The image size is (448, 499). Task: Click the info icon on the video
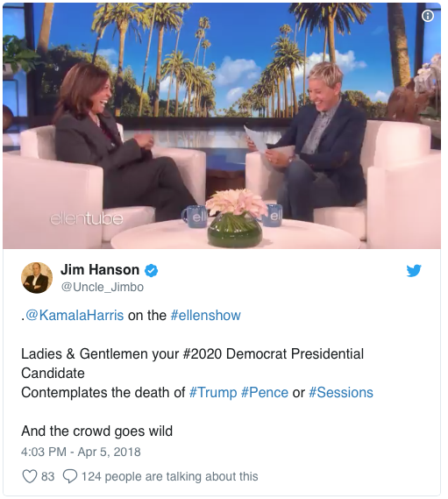point(427,16)
